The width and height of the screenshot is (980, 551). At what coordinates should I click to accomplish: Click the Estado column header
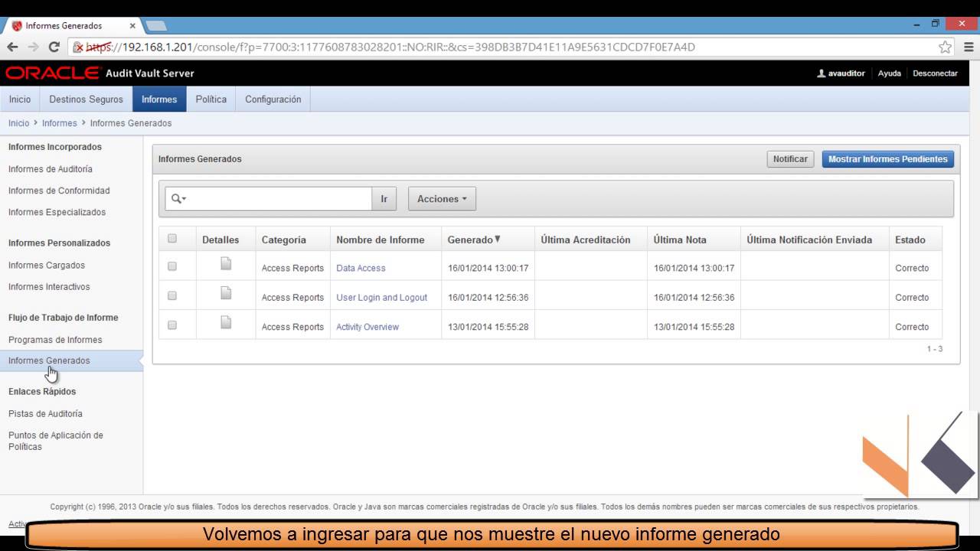(x=910, y=240)
